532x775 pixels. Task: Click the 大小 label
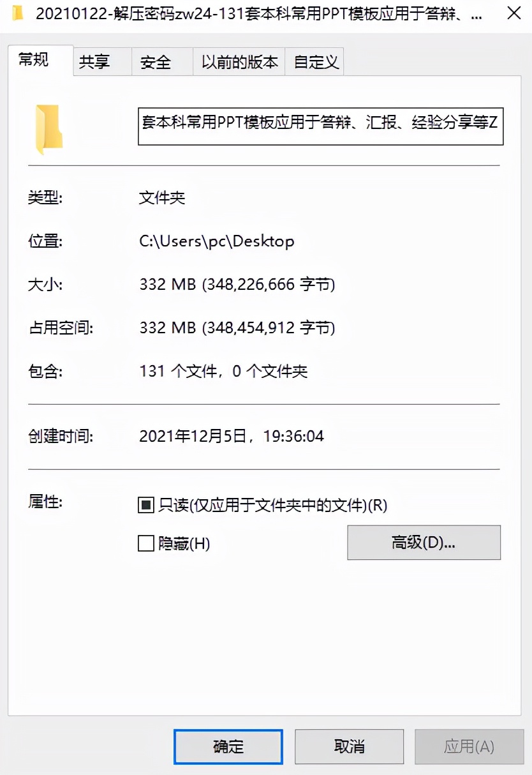coord(45,285)
